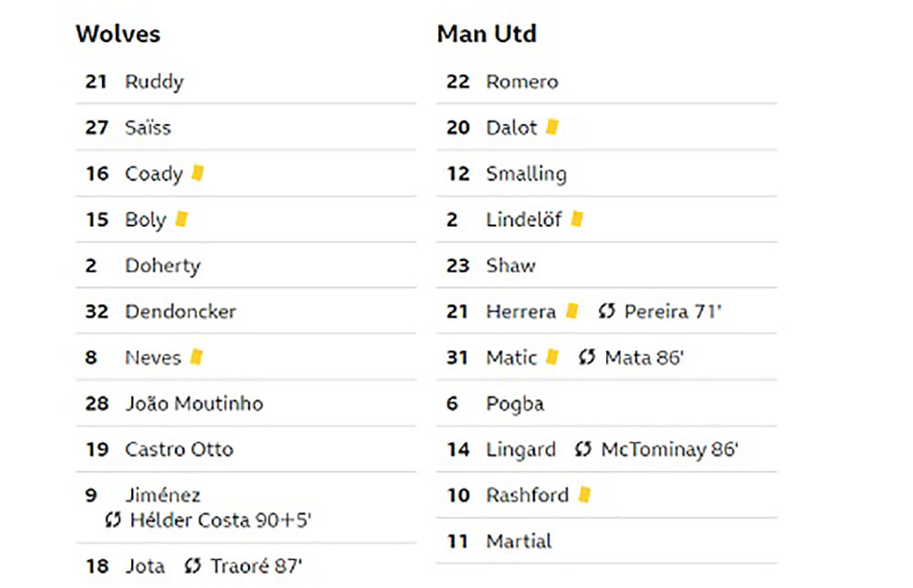Select Martial number 11 row

607,541
